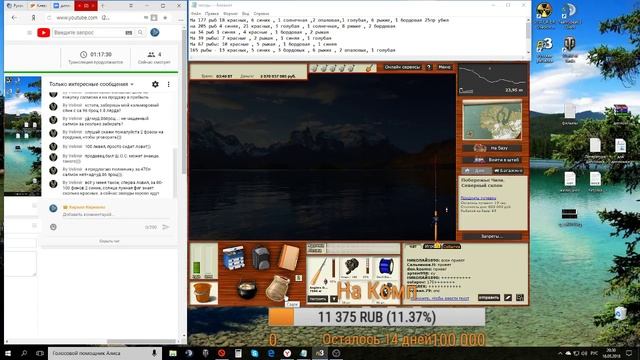This screenshot has height=360, width=640.
Task: Open Notepad View menu
Action: point(245,13)
